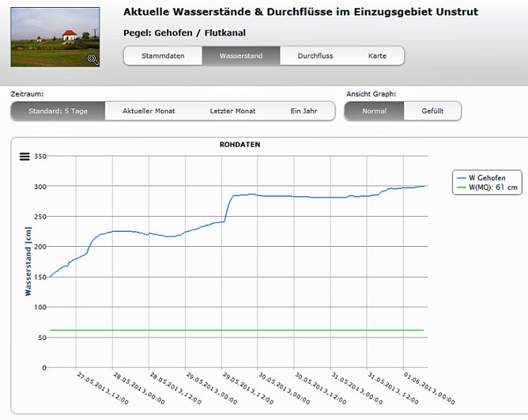Open the Karte tab

pyautogui.click(x=377, y=56)
